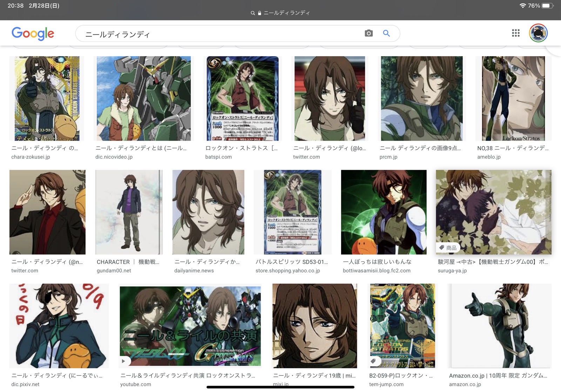Image resolution: width=561 pixels, height=392 pixels.
Task: Open dic.pixiv.net eyepatch illustration
Action: pos(59,326)
